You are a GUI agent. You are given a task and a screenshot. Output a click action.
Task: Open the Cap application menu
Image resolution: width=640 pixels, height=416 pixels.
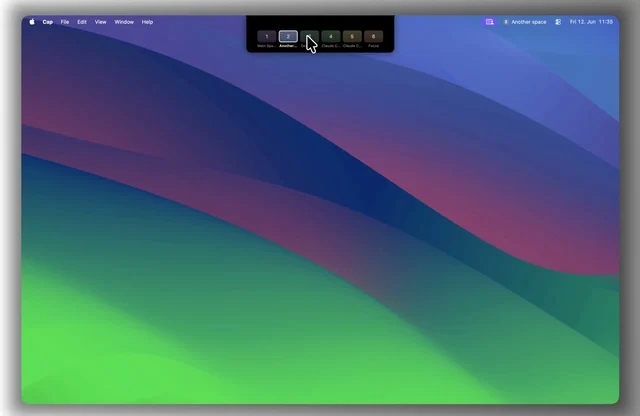pos(48,22)
